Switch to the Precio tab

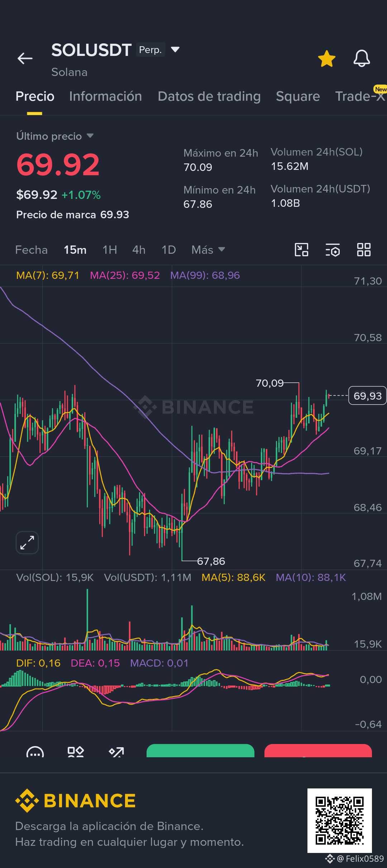point(35,96)
